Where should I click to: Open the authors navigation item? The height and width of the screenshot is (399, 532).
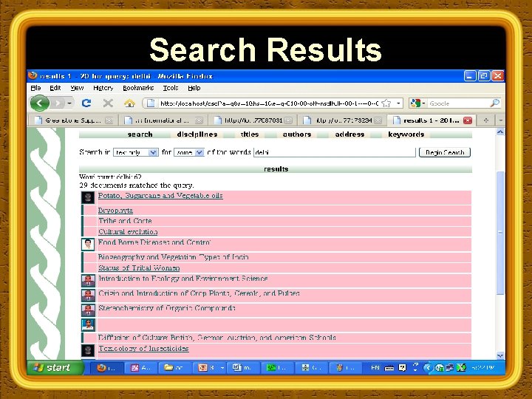coord(297,134)
